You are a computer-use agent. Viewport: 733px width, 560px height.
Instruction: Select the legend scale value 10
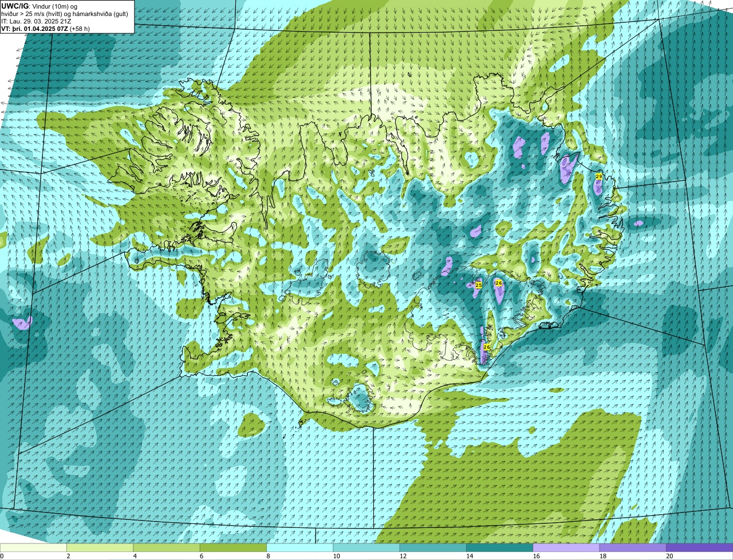[336, 556]
